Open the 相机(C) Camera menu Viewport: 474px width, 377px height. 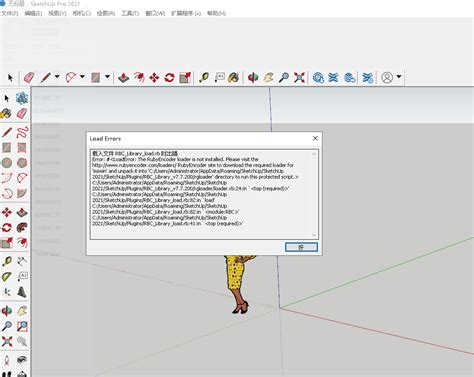tap(82, 13)
